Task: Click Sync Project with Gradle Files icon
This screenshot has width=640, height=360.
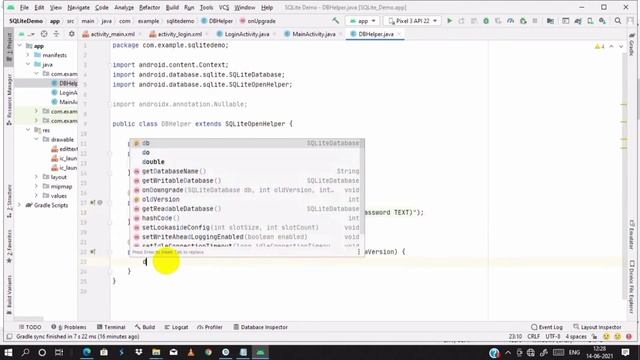Action: point(578,20)
